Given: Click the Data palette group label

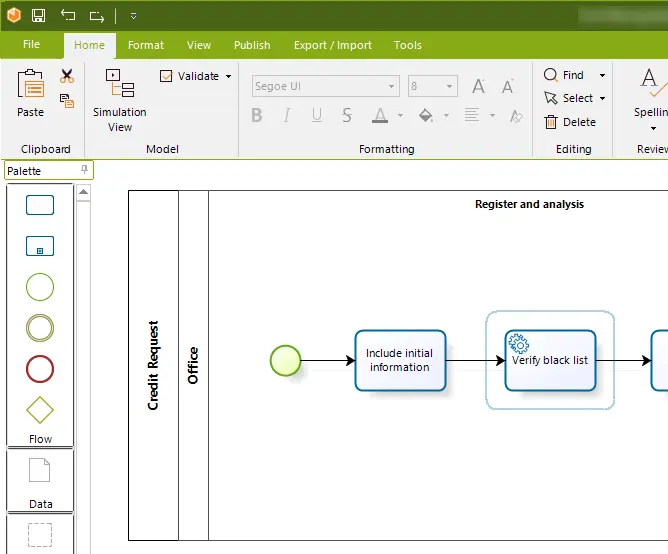Looking at the screenshot, I should click(x=41, y=504).
